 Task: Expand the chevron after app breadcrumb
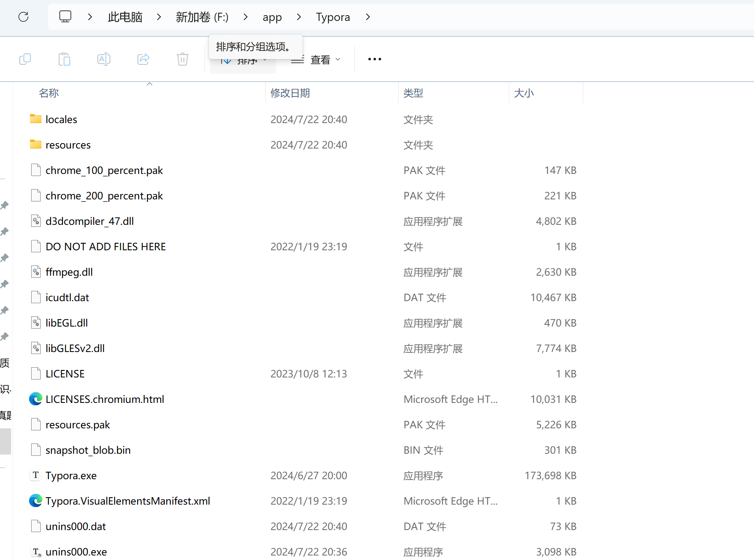pyautogui.click(x=299, y=17)
